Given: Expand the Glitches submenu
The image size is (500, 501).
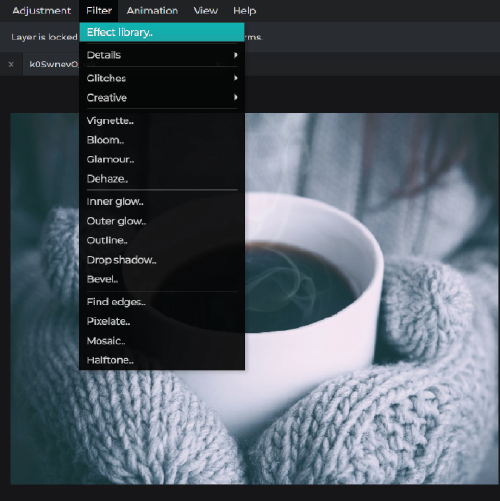Looking at the screenshot, I should [x=162, y=78].
